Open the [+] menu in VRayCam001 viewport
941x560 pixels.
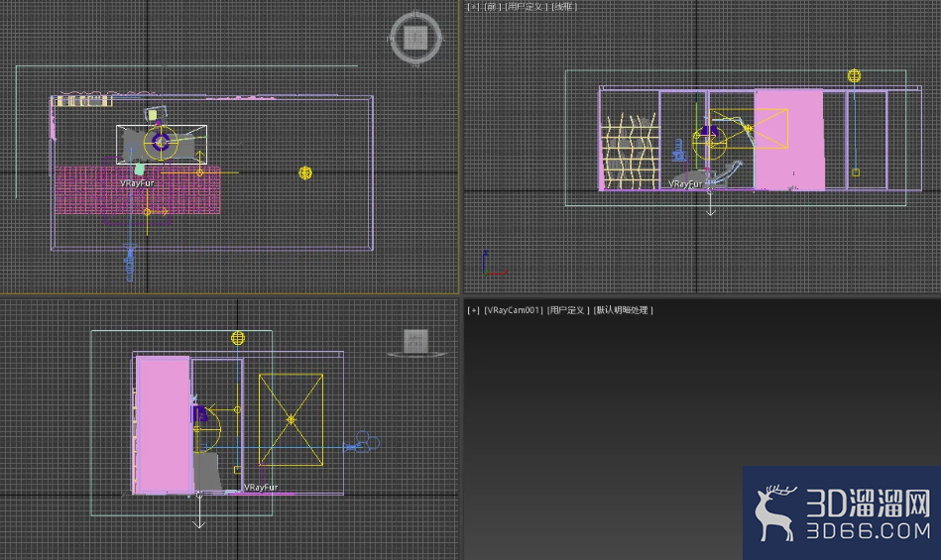click(x=474, y=310)
